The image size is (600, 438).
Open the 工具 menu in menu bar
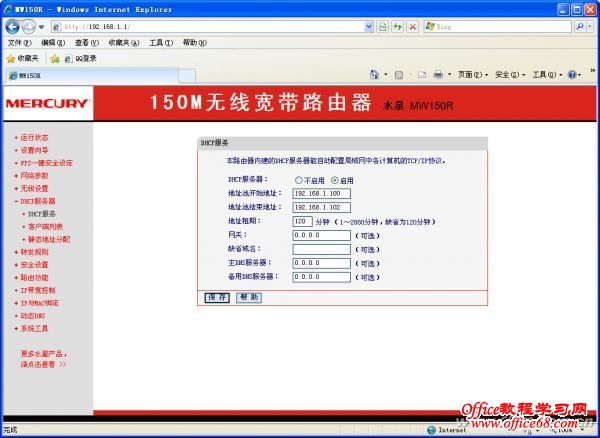point(161,43)
